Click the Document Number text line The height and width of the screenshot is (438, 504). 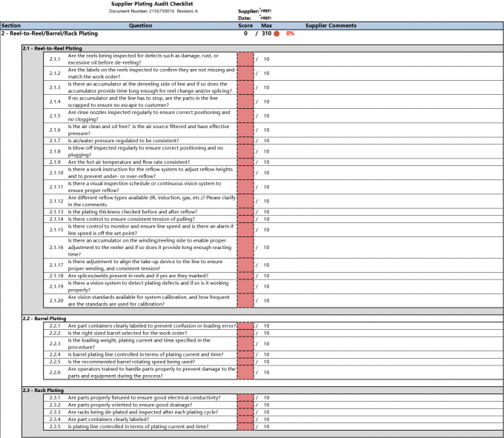click(153, 11)
